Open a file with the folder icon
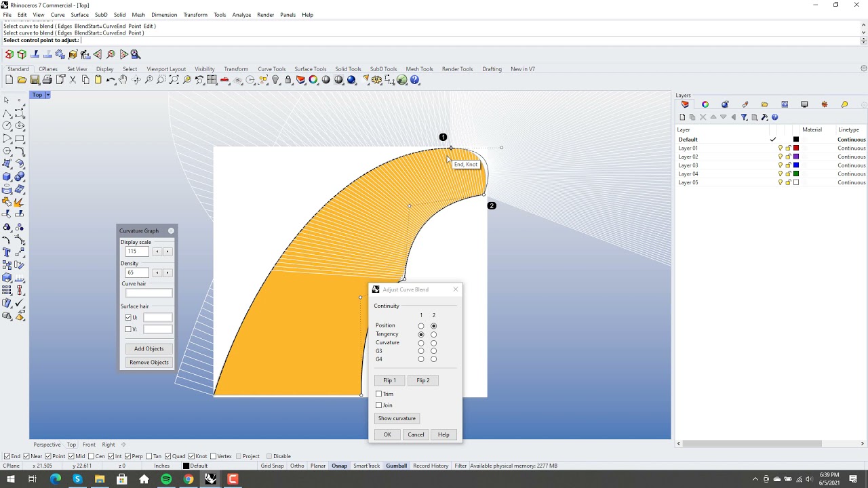Image resolution: width=868 pixels, height=488 pixels. [22, 80]
